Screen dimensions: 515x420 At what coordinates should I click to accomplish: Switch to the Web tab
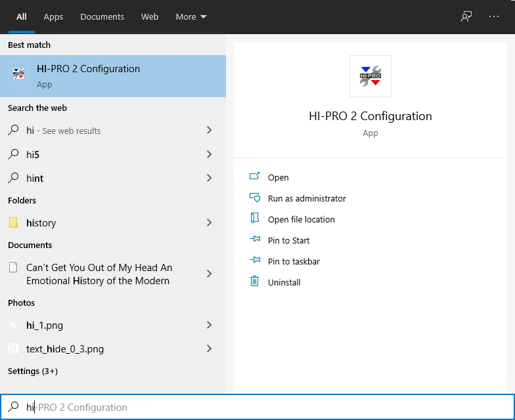pyautogui.click(x=150, y=17)
